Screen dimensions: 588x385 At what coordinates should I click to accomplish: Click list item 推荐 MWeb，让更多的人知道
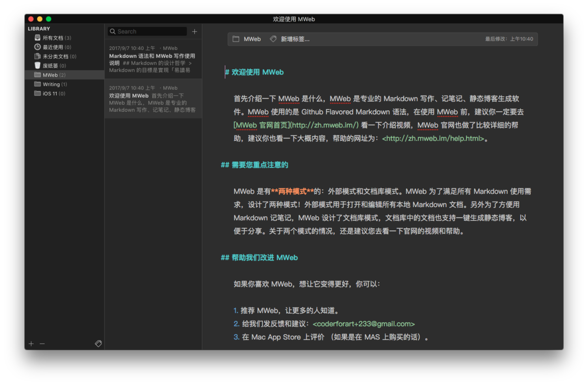(287, 311)
